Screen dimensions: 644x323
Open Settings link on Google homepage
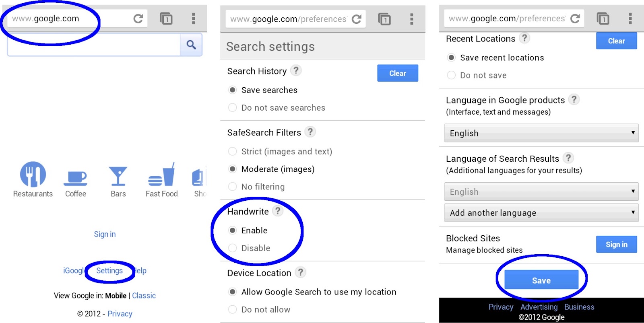coord(109,271)
